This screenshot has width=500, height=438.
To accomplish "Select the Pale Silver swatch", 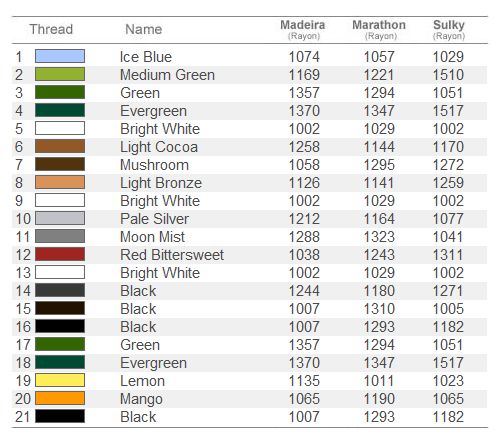I will point(60,218).
